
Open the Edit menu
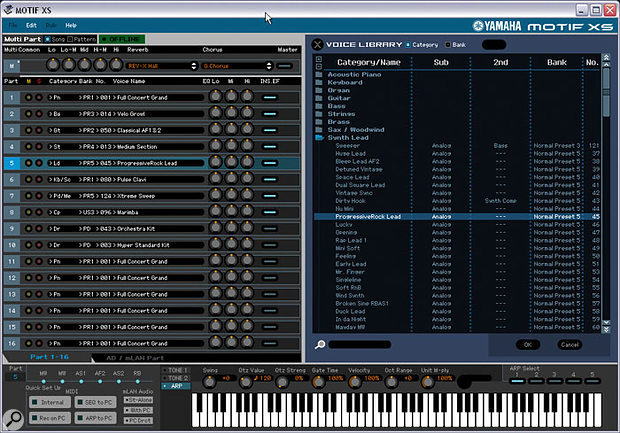pos(31,25)
